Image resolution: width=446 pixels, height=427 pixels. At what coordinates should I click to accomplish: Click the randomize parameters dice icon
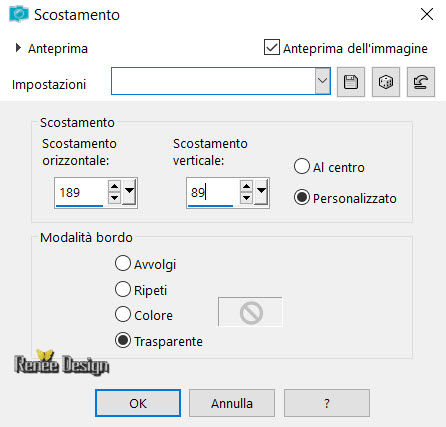point(386,82)
